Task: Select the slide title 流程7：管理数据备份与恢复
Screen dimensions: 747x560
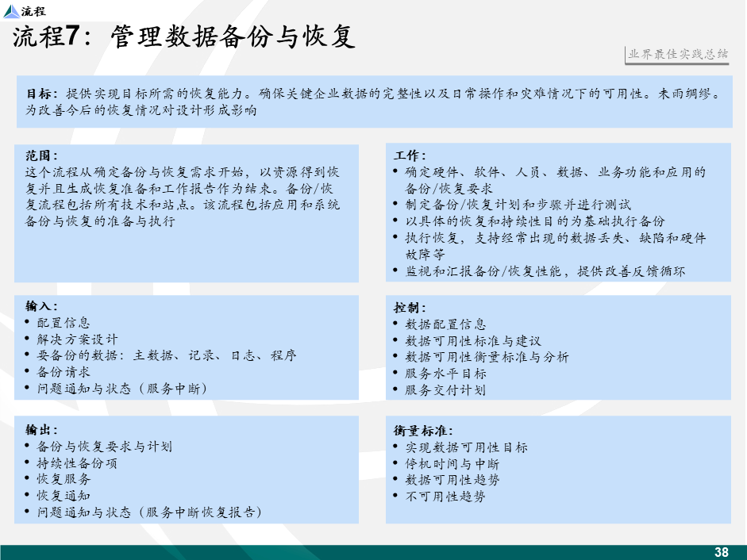Action: point(184,36)
